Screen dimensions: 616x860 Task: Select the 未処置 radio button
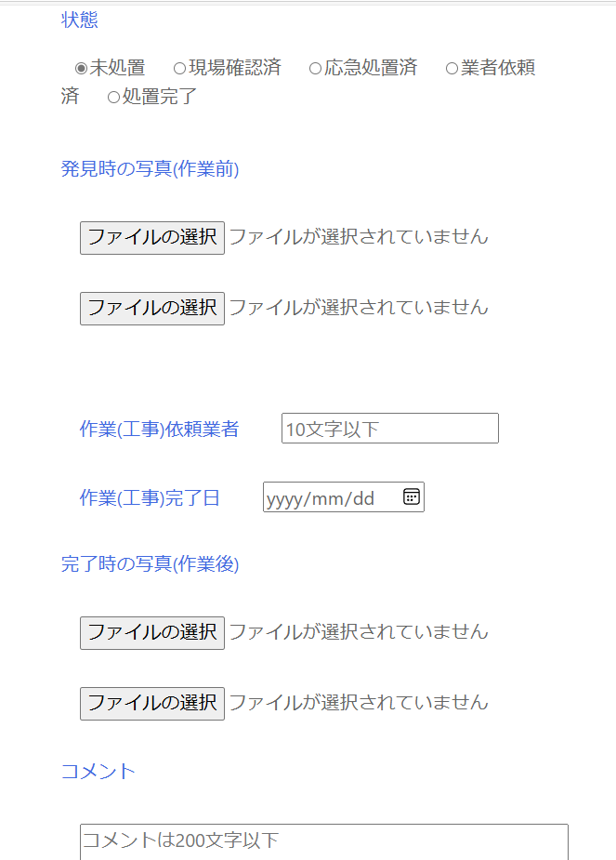click(x=82, y=68)
